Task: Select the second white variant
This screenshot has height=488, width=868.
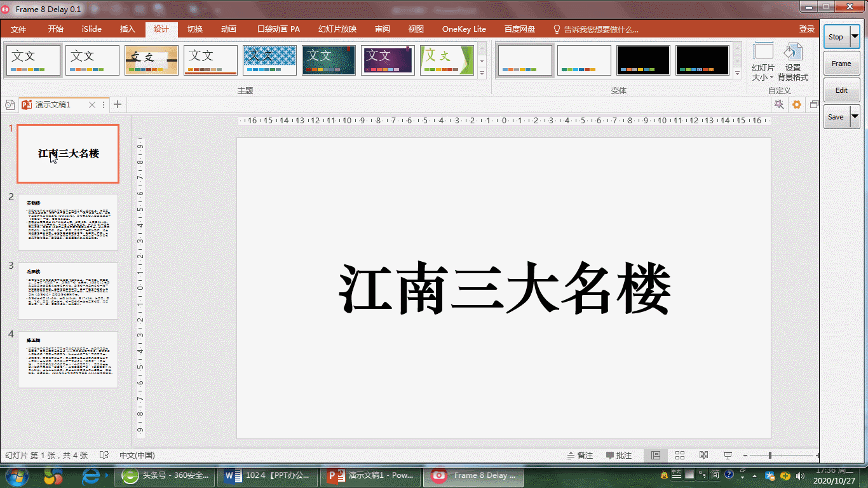Action: (x=584, y=60)
